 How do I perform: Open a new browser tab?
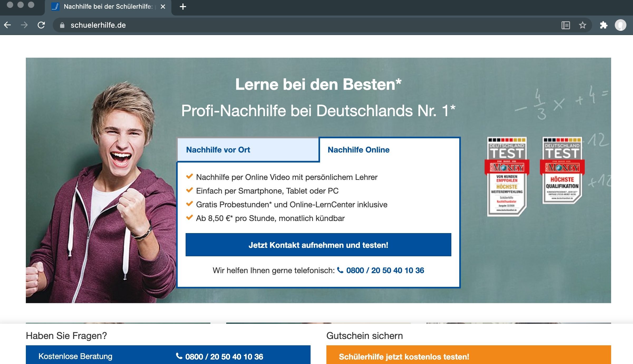[183, 7]
